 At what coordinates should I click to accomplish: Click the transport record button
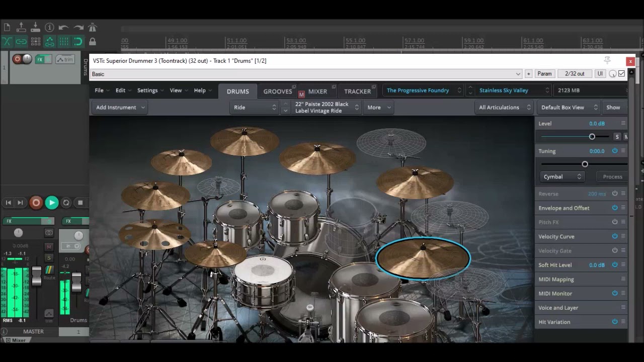pos(36,203)
